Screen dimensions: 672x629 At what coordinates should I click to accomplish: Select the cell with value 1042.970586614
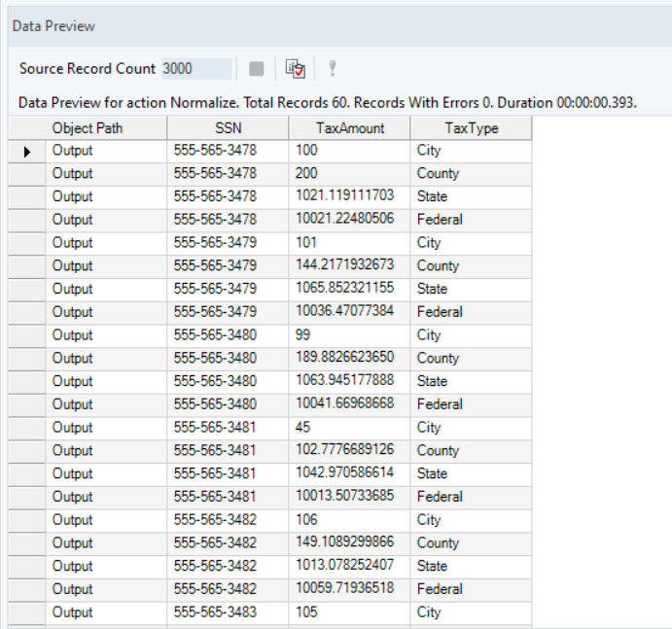(349, 473)
